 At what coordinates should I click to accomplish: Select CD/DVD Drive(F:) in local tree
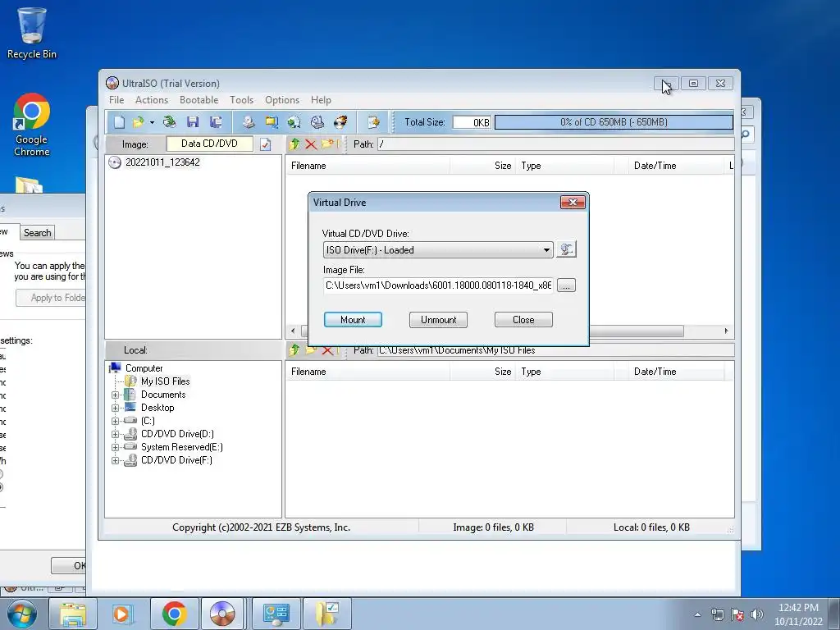coord(176,460)
